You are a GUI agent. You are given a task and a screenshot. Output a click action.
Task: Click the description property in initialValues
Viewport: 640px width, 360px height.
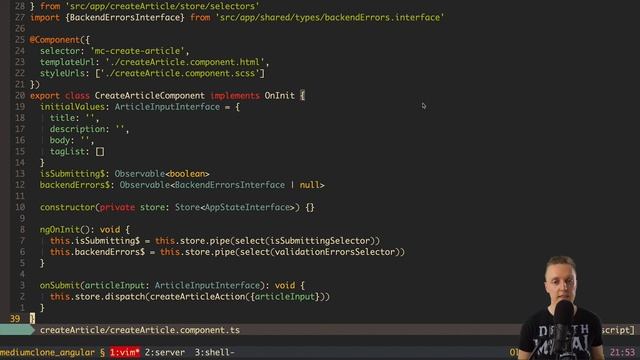click(77, 129)
